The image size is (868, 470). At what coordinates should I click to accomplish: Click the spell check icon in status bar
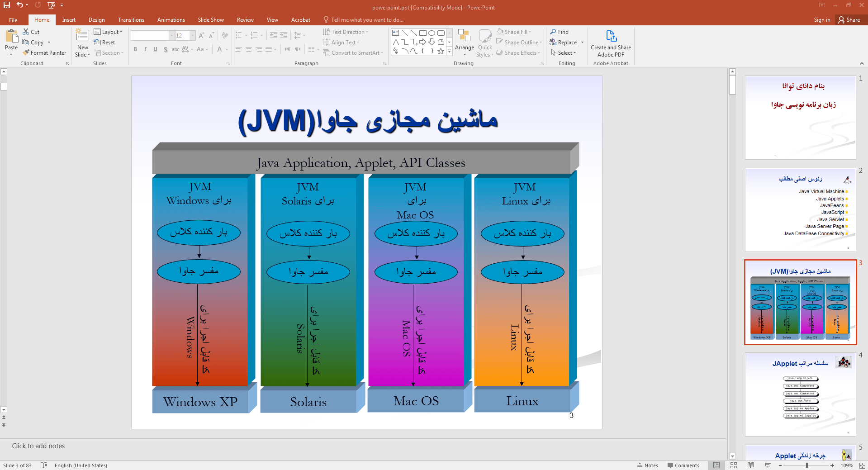44,465
